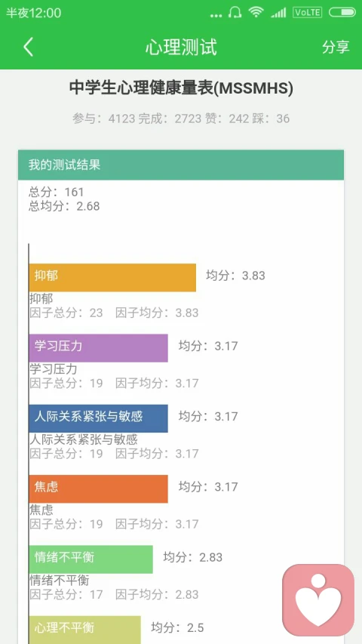Select the blue 人际关系紧张与敏感 bar
This screenshot has width=362, height=644.
[x=99, y=418]
